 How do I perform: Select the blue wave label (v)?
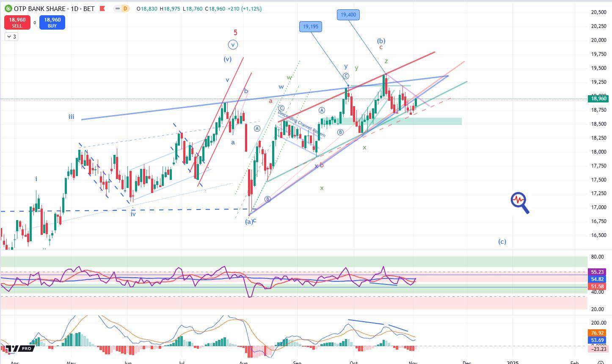pyautogui.click(x=228, y=59)
